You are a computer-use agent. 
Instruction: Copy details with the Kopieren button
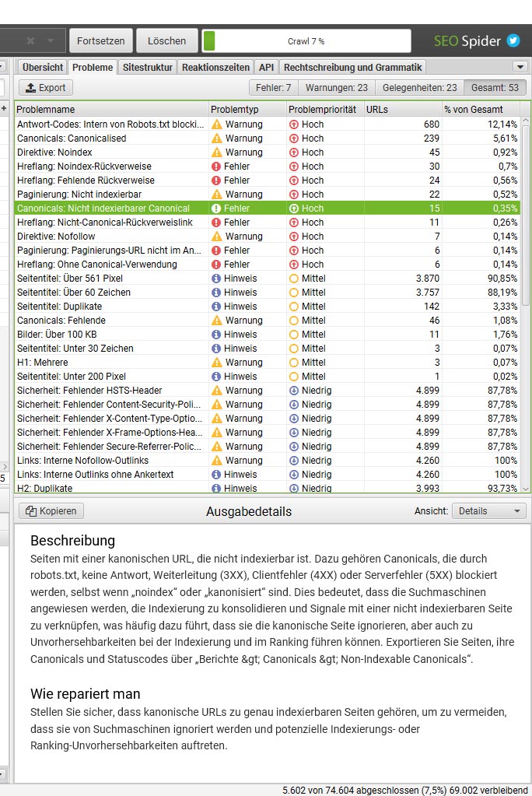click(x=51, y=511)
